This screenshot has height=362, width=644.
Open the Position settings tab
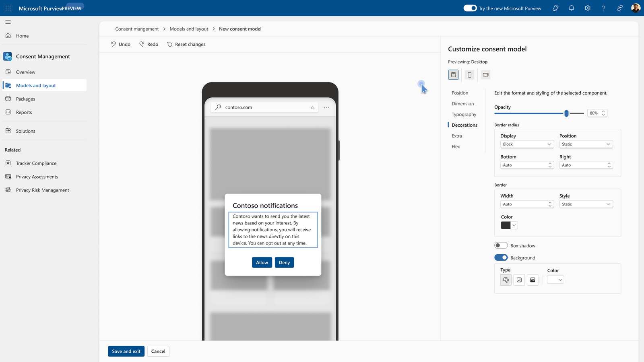click(x=460, y=93)
